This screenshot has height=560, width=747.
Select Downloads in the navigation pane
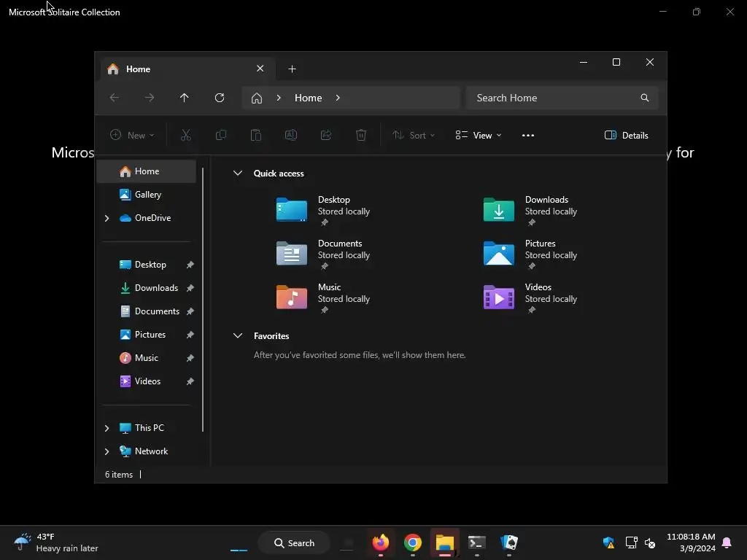coord(146,288)
